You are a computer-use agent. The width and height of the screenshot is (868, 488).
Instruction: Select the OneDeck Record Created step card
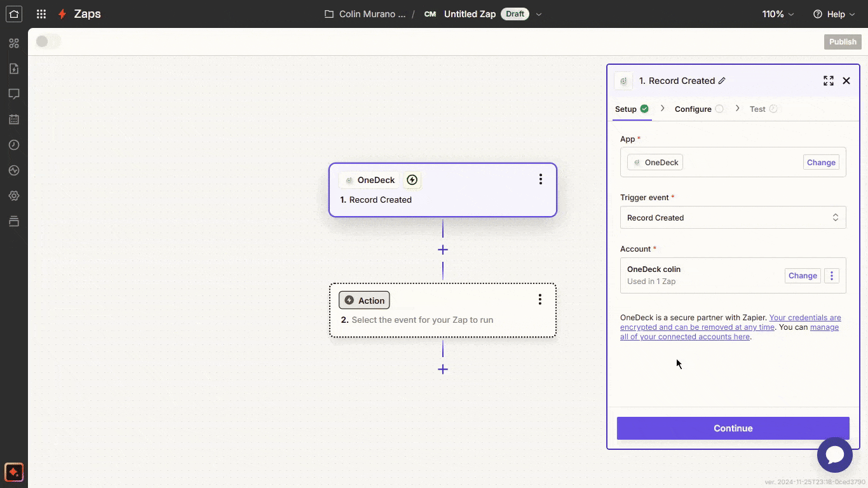(443, 190)
